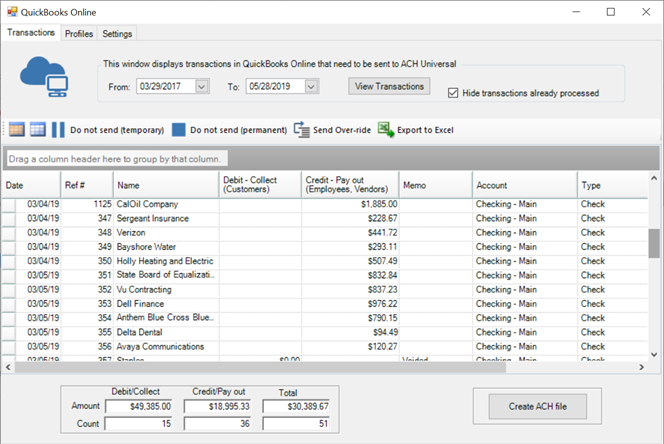
Task: Click the Do not send (permanent) square icon
Action: click(179, 130)
